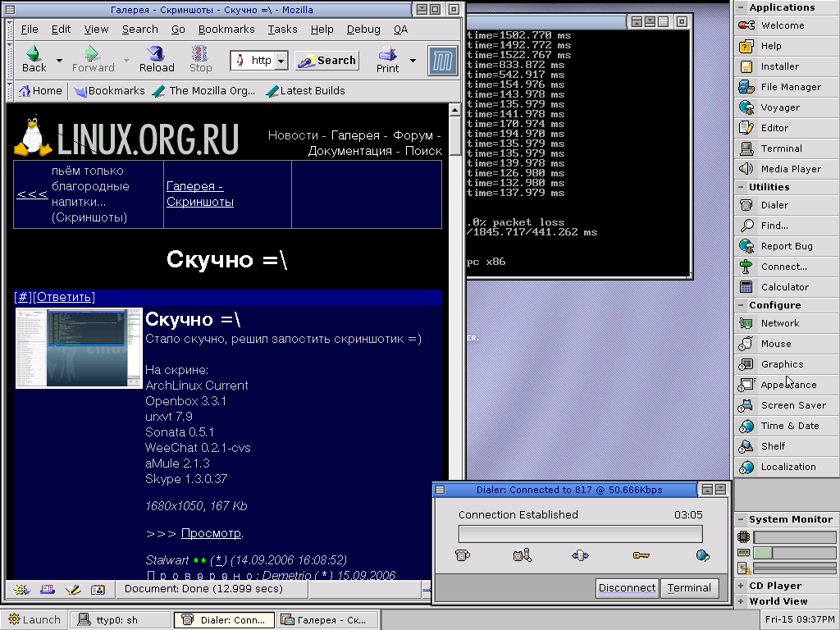
Task: Click the memory usage bar in System Monitor
Action: point(794,552)
